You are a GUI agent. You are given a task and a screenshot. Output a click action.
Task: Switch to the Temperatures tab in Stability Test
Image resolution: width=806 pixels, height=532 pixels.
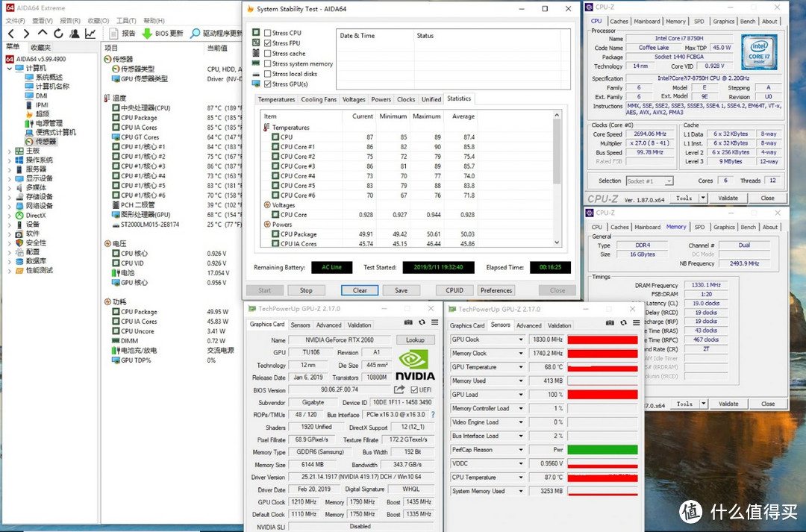click(x=277, y=100)
